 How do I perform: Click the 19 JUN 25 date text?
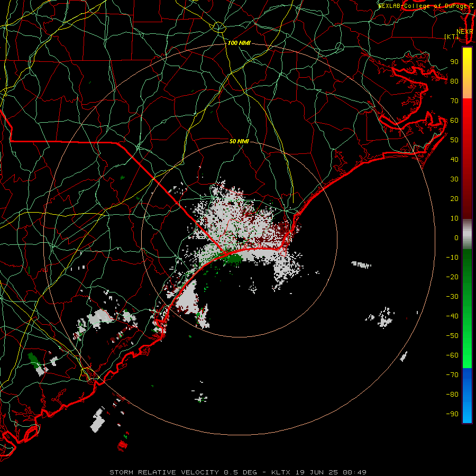tap(316, 472)
